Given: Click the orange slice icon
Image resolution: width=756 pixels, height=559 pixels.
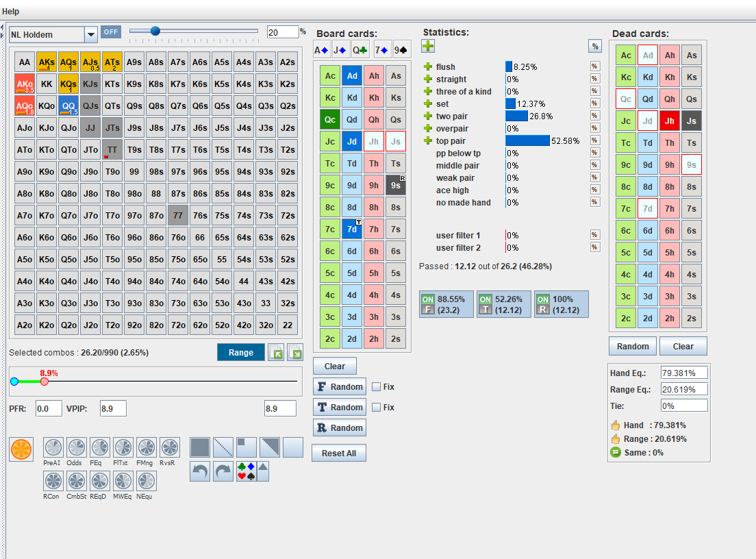Looking at the screenshot, I should tap(21, 449).
